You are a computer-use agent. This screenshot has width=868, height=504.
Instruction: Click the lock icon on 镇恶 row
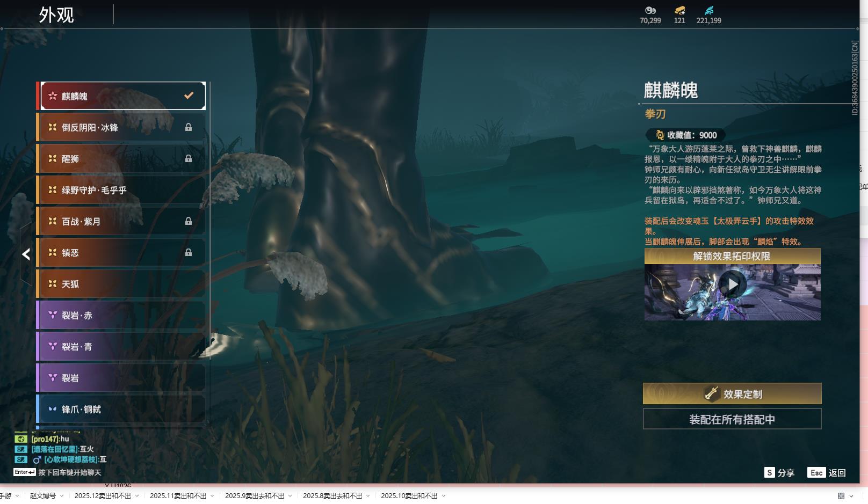(189, 252)
